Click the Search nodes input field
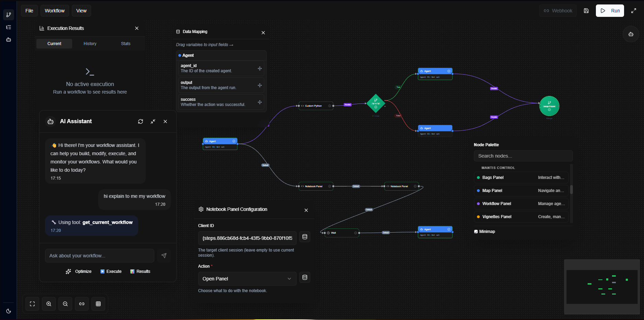Viewport: 644px width, 320px height. [523, 156]
